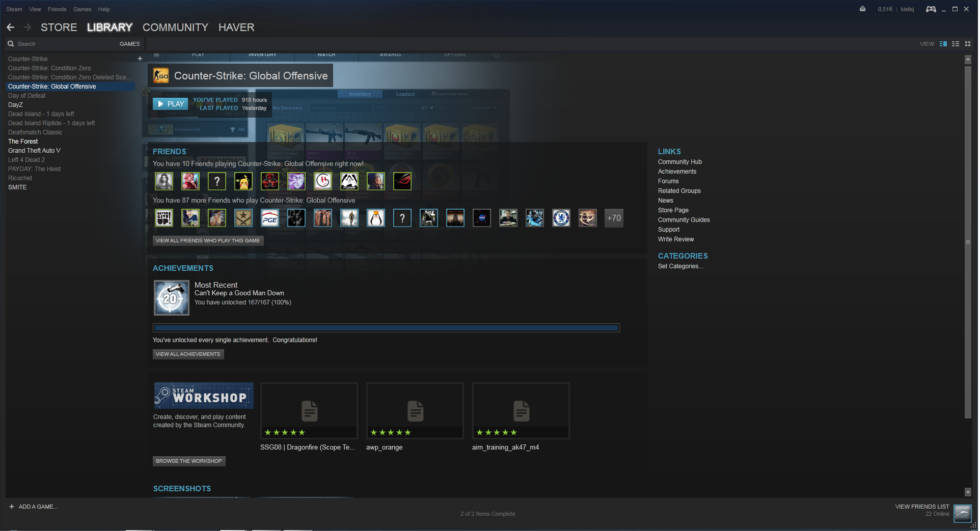Click View All Achievements button

pos(188,354)
